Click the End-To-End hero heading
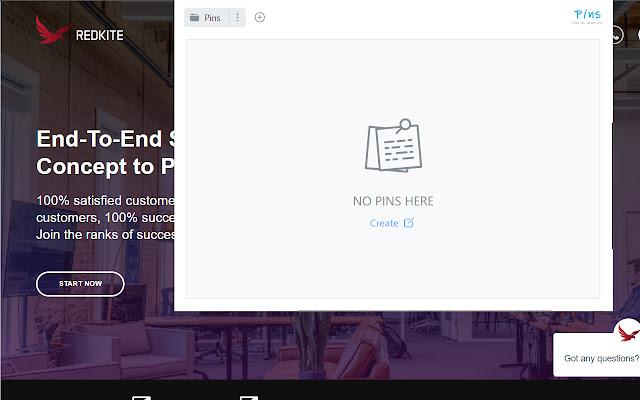This screenshot has width=640, height=400. [x=105, y=153]
